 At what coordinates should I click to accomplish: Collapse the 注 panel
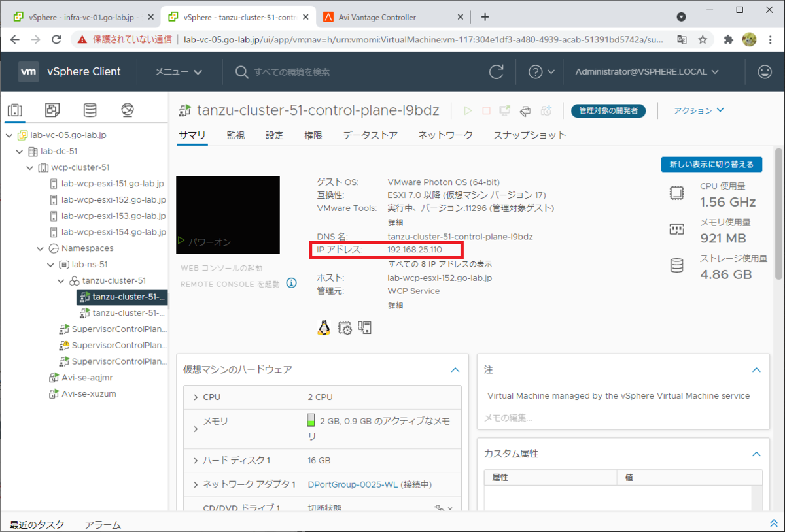pyautogui.click(x=756, y=370)
